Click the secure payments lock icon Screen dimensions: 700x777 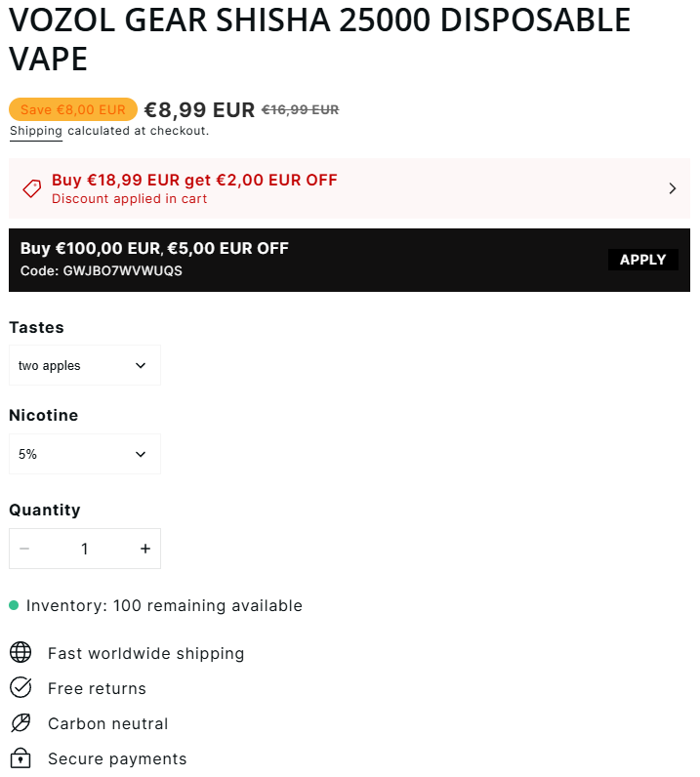coord(21,757)
